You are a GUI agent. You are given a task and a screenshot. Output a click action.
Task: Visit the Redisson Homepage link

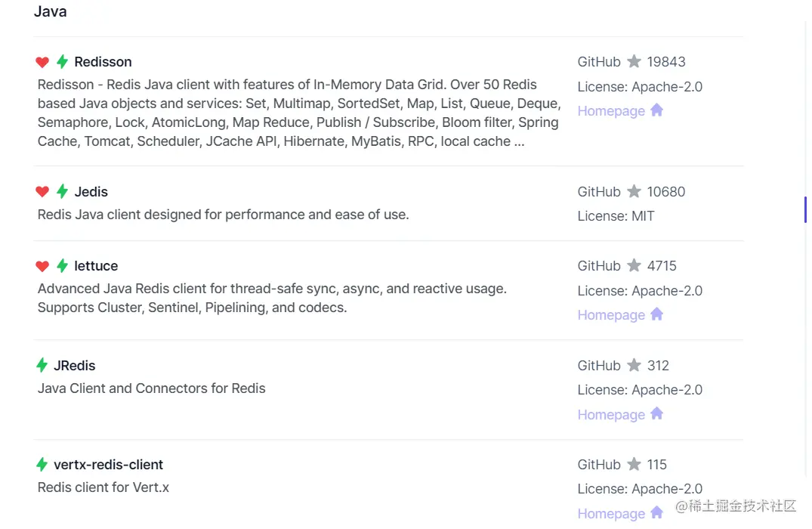coord(611,111)
